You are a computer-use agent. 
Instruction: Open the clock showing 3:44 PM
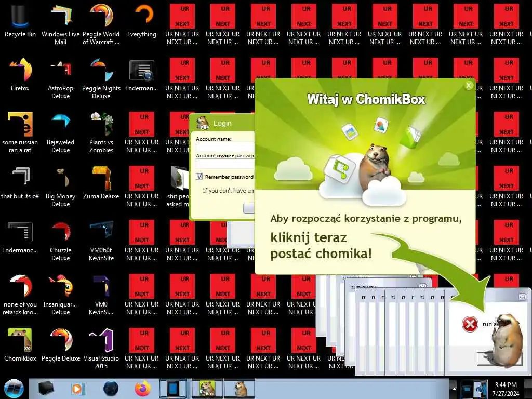506,389
